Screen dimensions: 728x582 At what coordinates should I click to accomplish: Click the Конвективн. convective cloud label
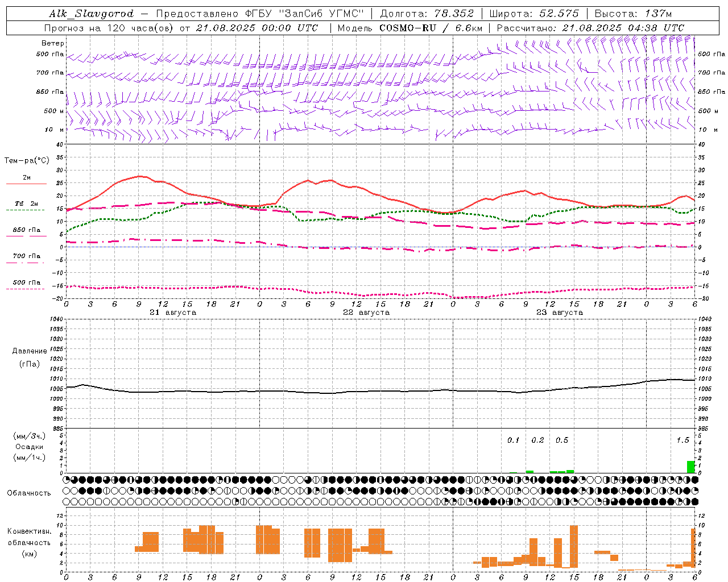coord(29,531)
